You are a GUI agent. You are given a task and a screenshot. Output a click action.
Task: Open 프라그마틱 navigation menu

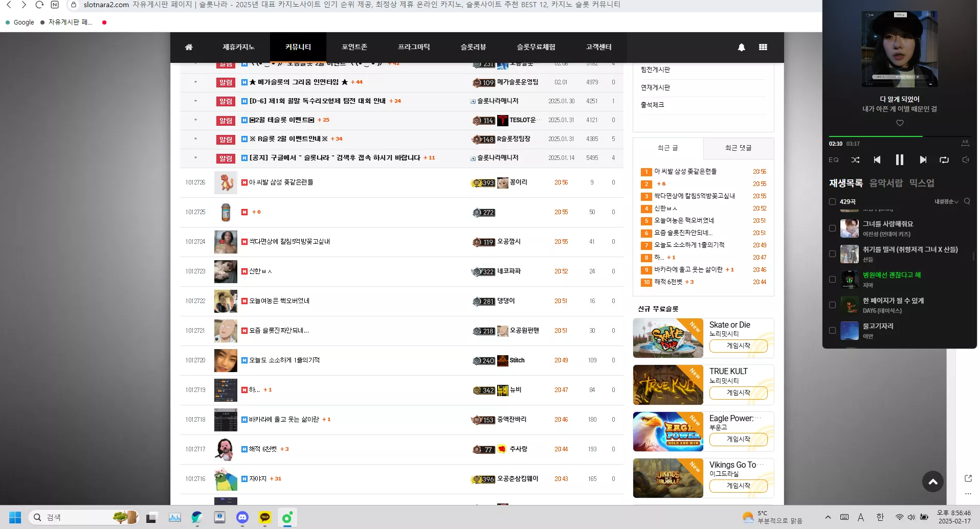click(414, 47)
